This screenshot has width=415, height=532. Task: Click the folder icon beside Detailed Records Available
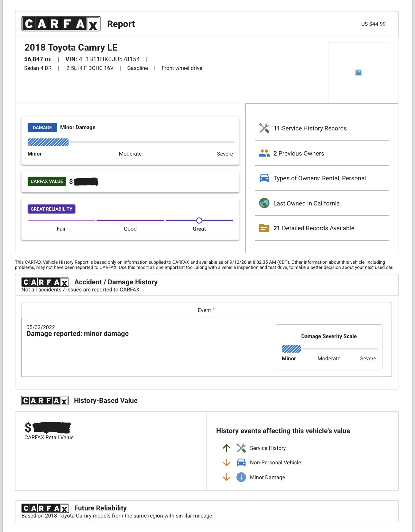[x=264, y=228]
